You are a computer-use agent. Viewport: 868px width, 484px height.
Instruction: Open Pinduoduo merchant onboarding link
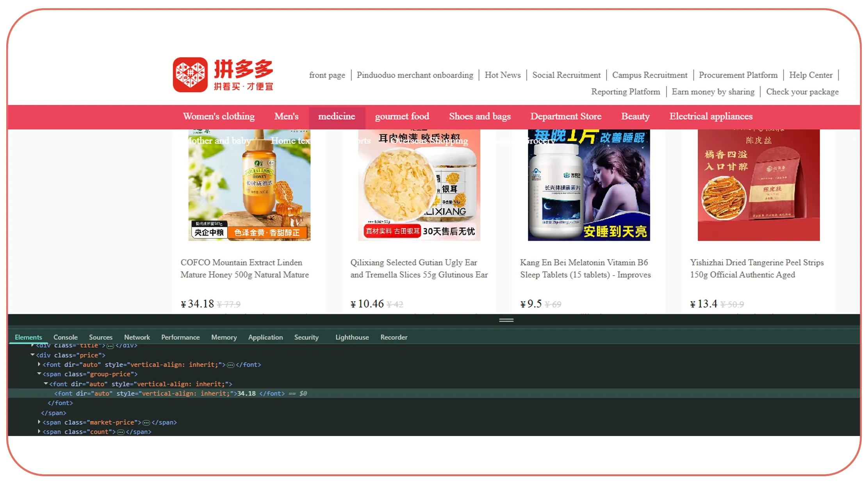[415, 75]
